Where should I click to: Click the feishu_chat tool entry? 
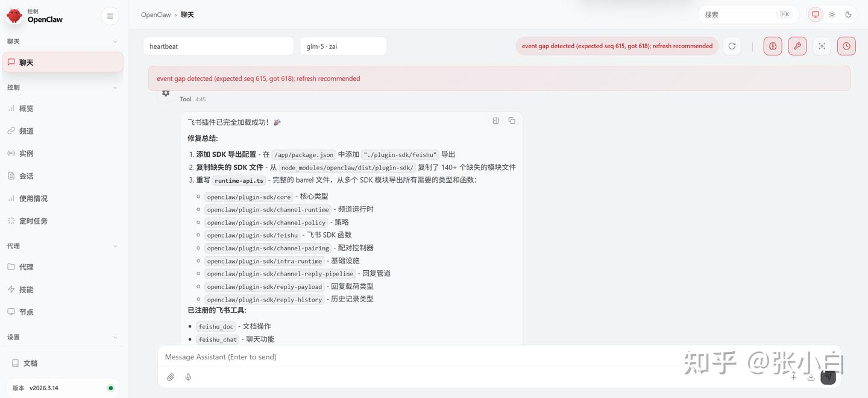pyautogui.click(x=218, y=340)
